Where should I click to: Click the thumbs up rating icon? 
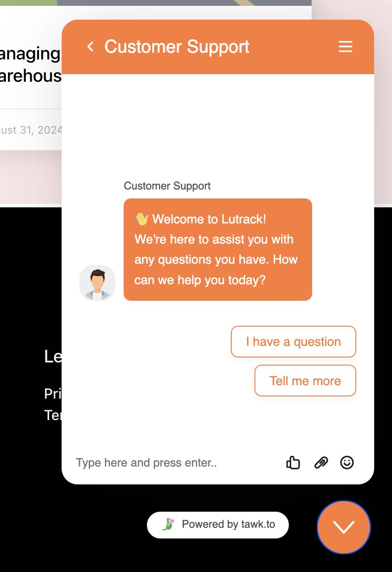(x=293, y=463)
